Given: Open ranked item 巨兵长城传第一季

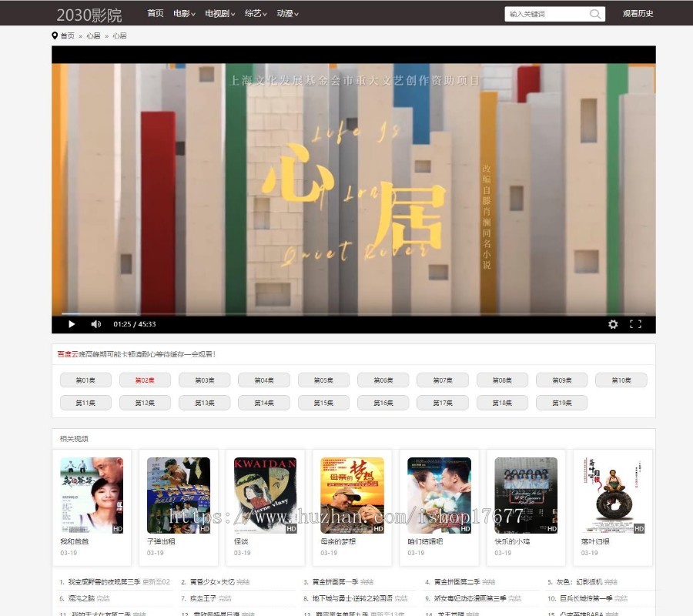Looking at the screenshot, I should [586, 598].
